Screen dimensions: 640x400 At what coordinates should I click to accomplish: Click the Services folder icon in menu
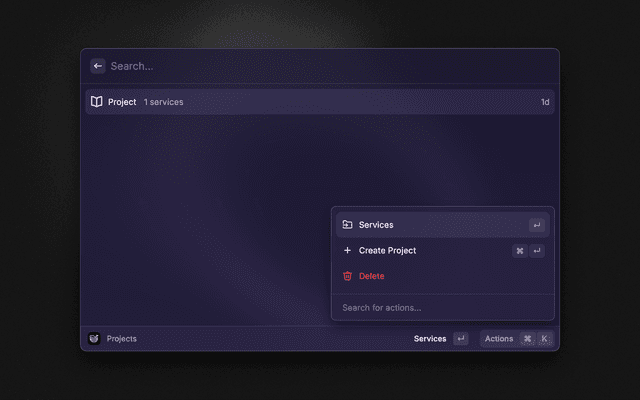347,225
